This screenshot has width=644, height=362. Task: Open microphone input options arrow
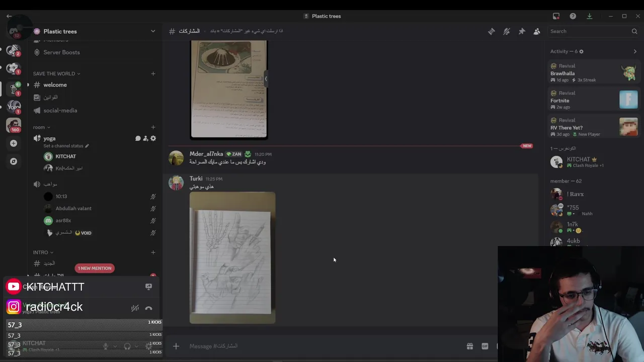tap(115, 346)
